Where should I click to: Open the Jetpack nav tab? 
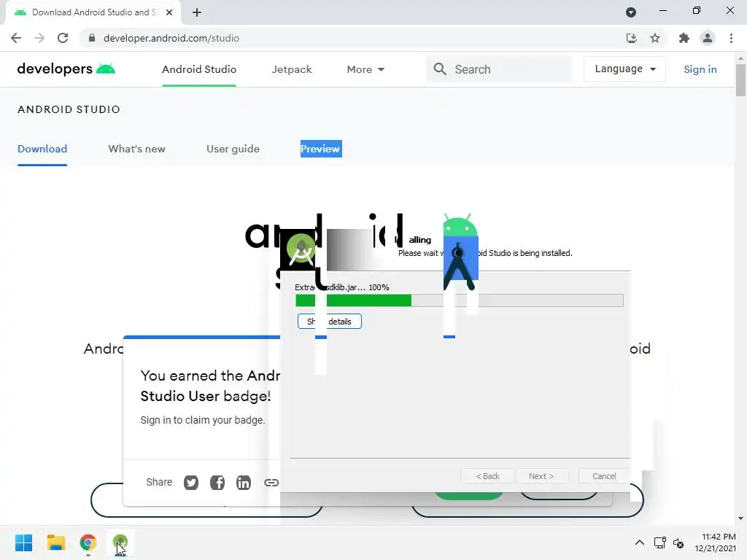point(292,69)
